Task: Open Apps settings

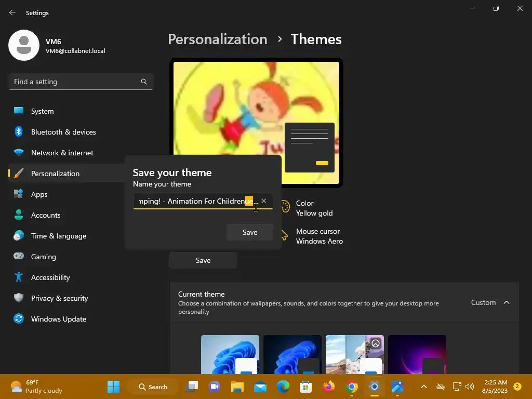Action: [67, 194]
